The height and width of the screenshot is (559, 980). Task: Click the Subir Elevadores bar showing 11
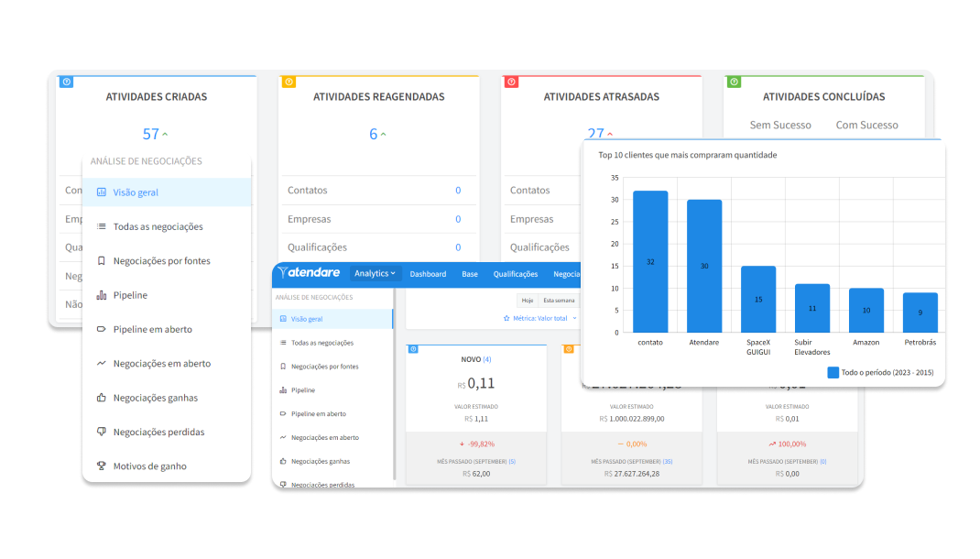coord(812,308)
